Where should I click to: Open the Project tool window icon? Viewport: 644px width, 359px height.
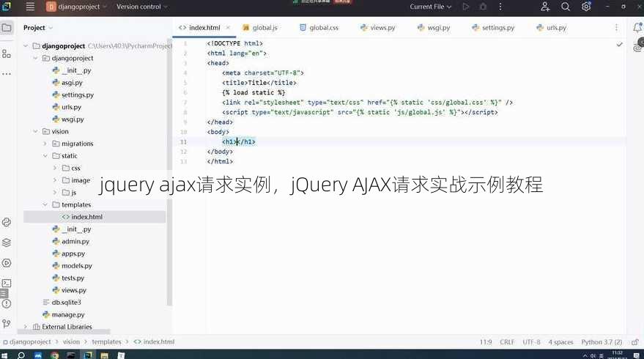click(7, 28)
